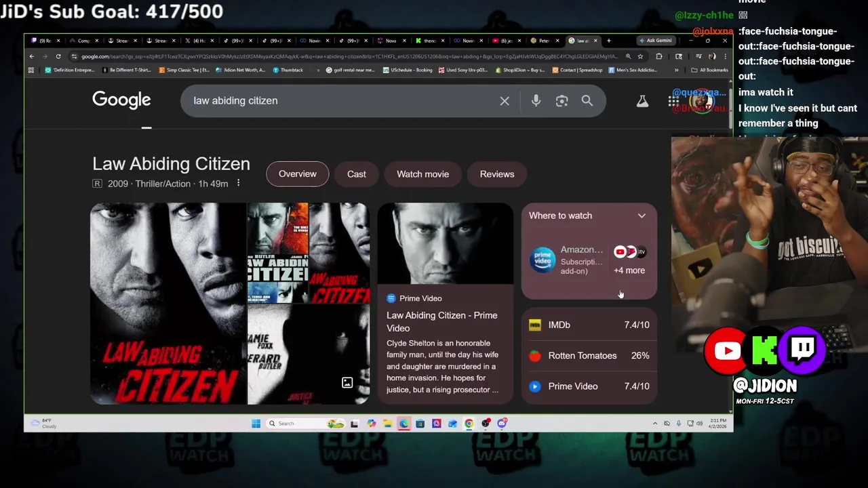Switch to the Reviews tab
The image size is (868, 488).
tap(497, 174)
